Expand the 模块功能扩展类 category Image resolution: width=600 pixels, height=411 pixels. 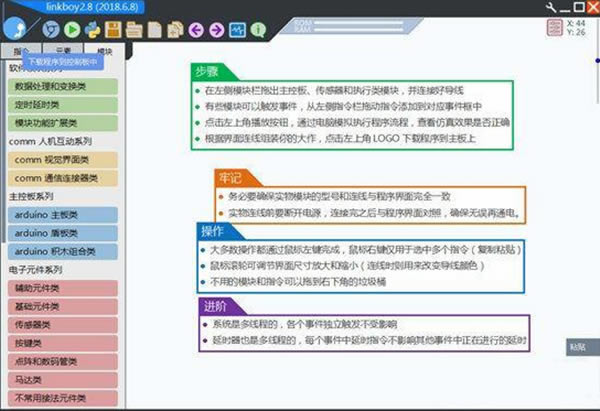tap(62, 123)
